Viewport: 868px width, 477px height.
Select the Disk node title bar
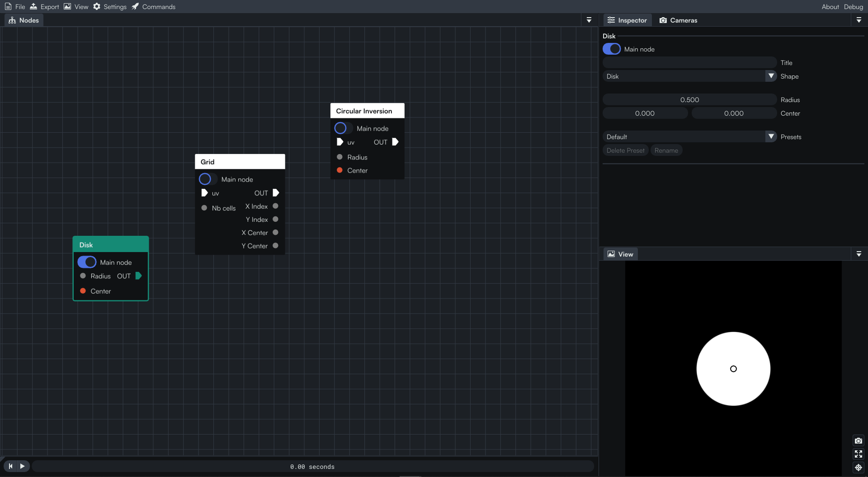click(x=111, y=244)
